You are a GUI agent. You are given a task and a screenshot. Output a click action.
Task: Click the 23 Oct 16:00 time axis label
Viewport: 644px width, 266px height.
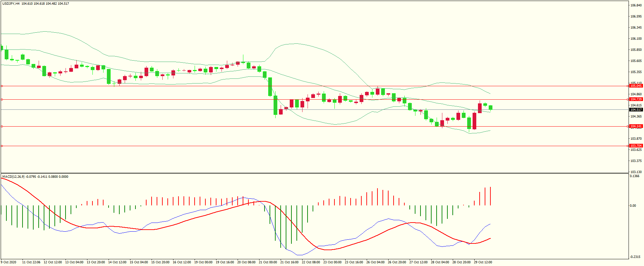354,262
